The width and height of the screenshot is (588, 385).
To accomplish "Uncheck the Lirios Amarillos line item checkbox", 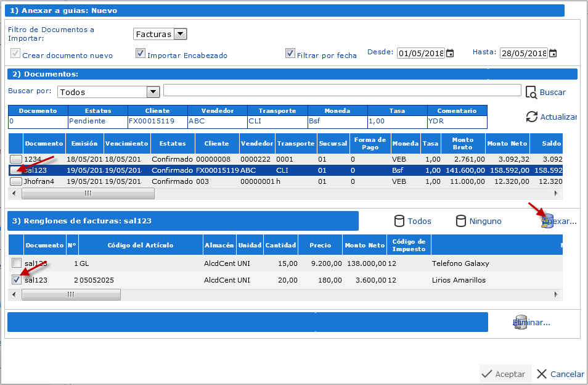I will [x=17, y=279].
